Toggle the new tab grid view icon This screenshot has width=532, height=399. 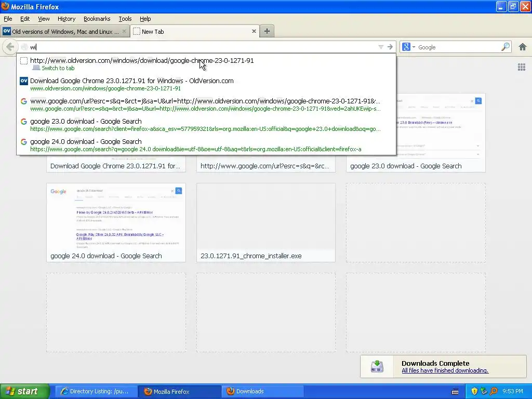(522, 67)
